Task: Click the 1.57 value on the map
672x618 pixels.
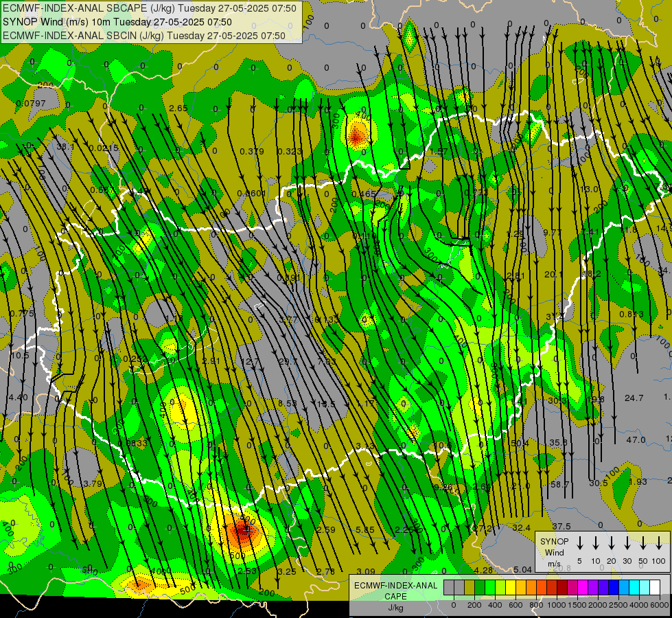Action: coord(439,151)
